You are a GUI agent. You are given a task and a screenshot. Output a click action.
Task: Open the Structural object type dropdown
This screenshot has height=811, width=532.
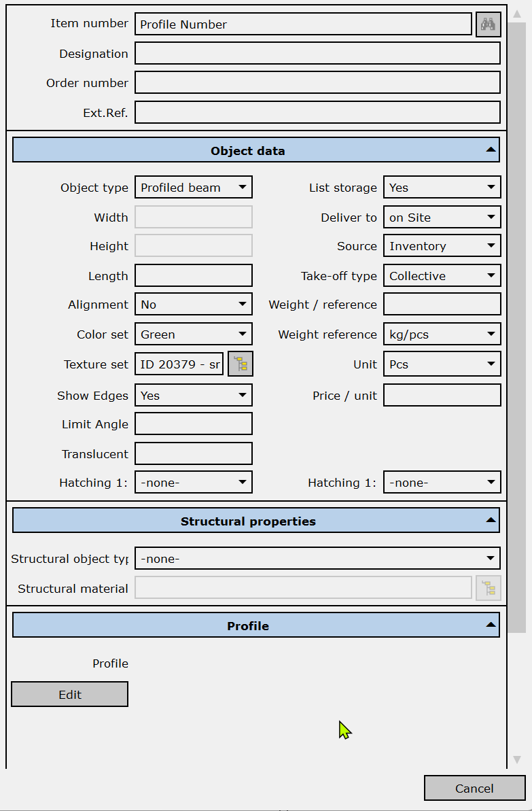click(317, 559)
